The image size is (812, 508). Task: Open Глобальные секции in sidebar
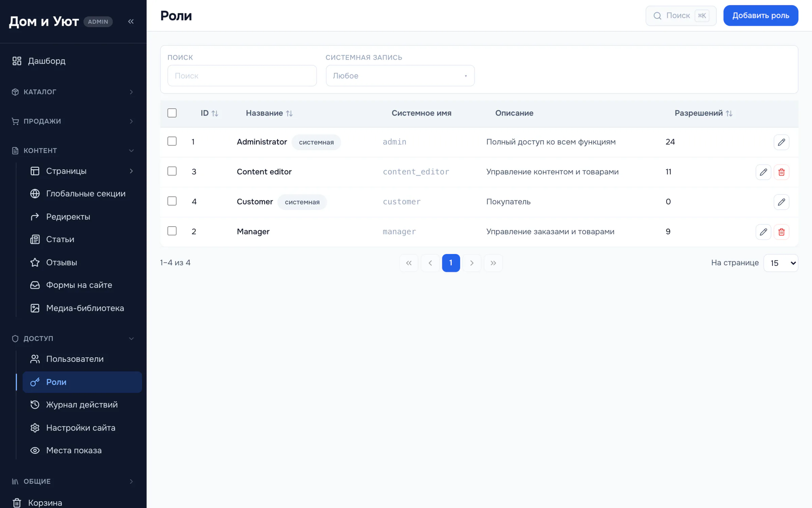pos(82,194)
